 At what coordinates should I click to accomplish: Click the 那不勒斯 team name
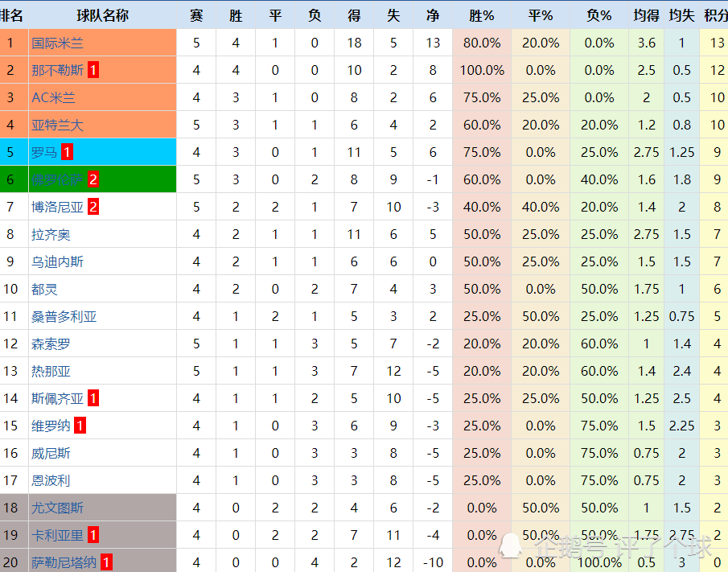pyautogui.click(x=57, y=71)
